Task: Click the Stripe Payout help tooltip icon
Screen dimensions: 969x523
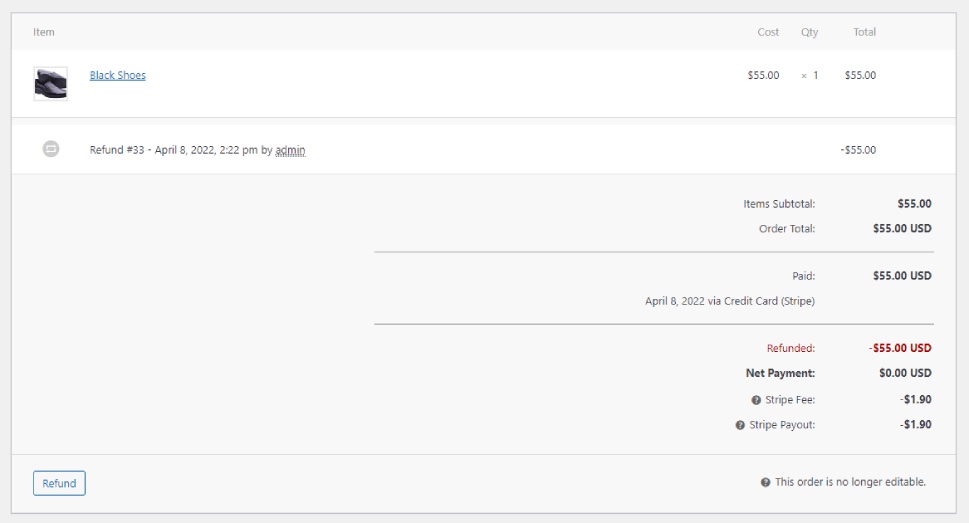Action: pos(740,425)
